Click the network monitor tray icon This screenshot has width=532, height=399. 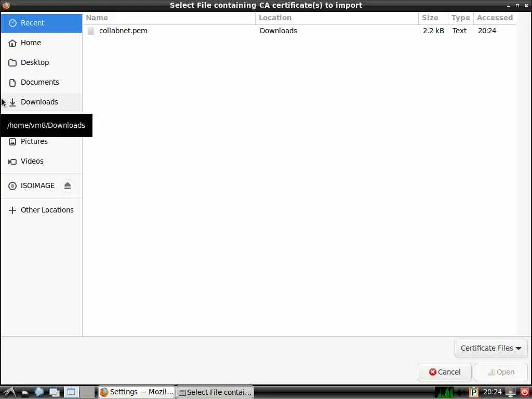pos(510,393)
